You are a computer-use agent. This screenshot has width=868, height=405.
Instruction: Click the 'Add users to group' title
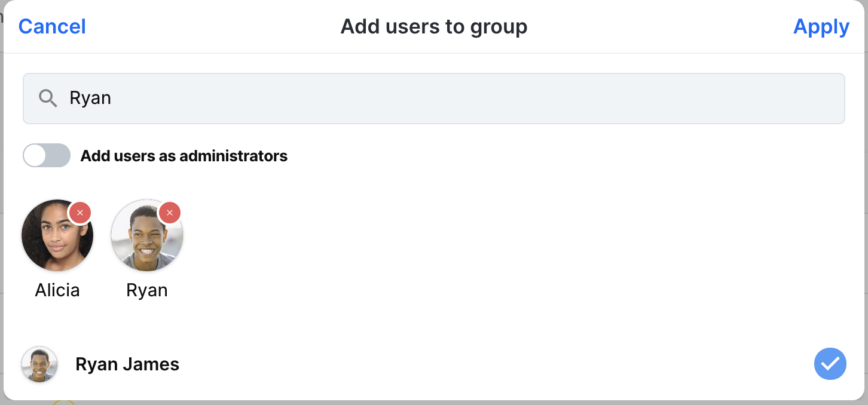tap(434, 26)
